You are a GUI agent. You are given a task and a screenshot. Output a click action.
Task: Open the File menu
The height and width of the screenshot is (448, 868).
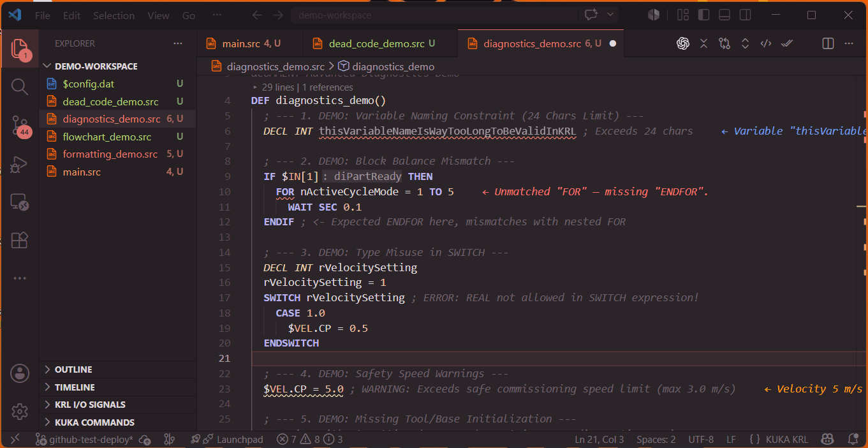click(x=43, y=15)
